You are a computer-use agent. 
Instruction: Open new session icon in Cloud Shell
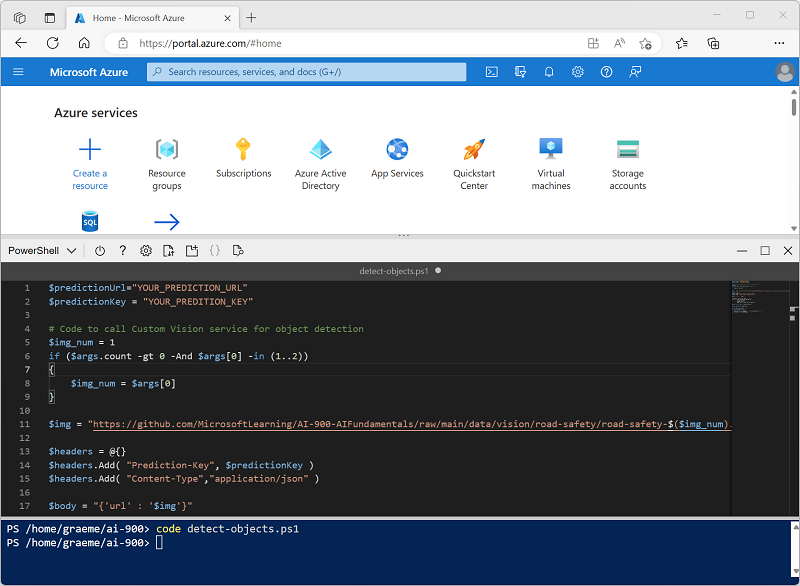192,250
